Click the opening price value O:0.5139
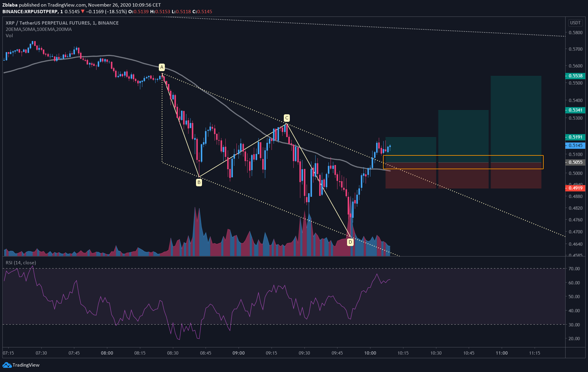The height and width of the screenshot is (372, 588). [138, 11]
